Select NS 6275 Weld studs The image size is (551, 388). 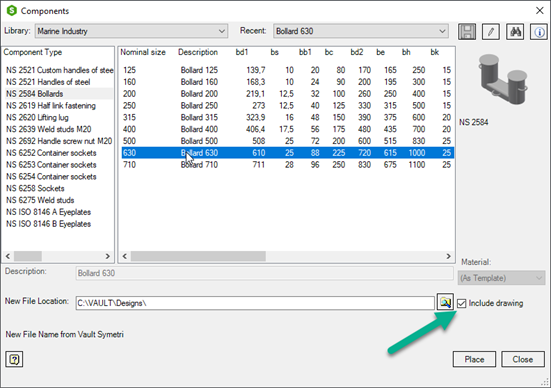pyautogui.click(x=40, y=200)
